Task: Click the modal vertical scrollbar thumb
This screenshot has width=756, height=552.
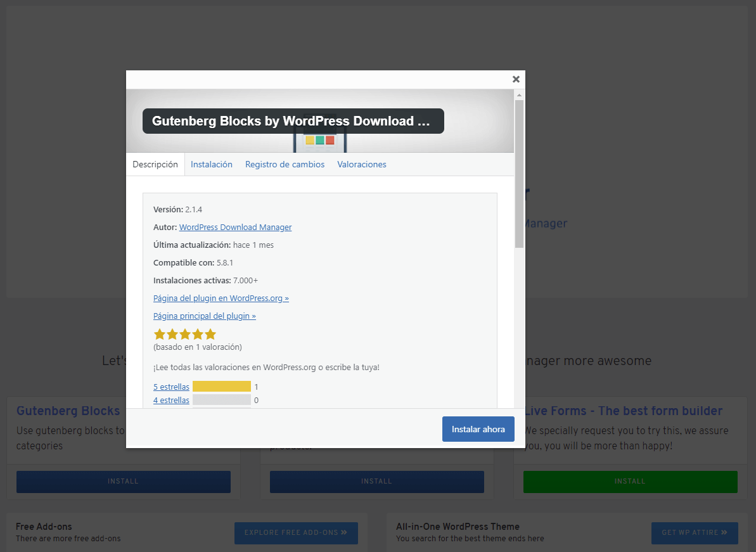Action: (519, 174)
